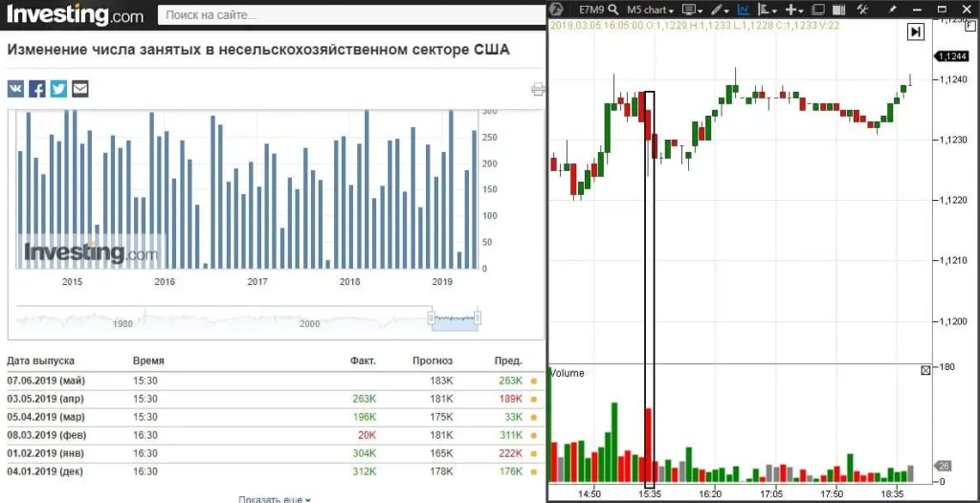Click the yellow dot in 07.06.2019 row

[x=533, y=381]
